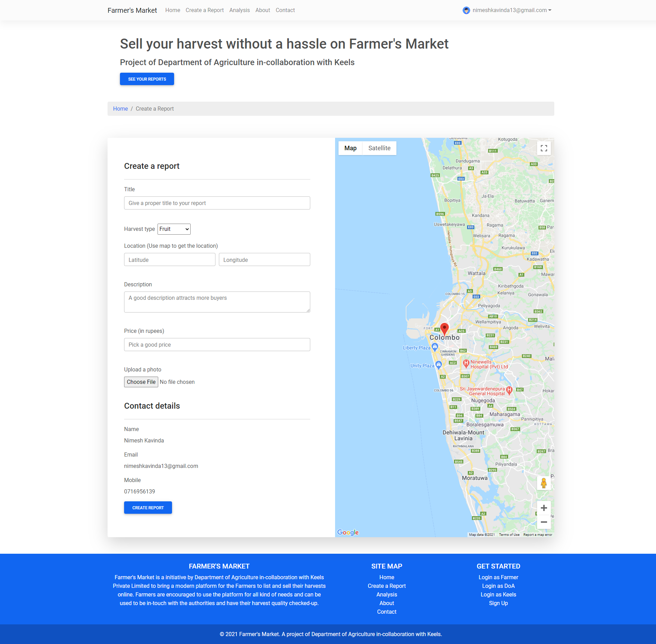Viewport: 656px width, 644px height.
Task: Switch map to Satellite view
Action: 379,148
